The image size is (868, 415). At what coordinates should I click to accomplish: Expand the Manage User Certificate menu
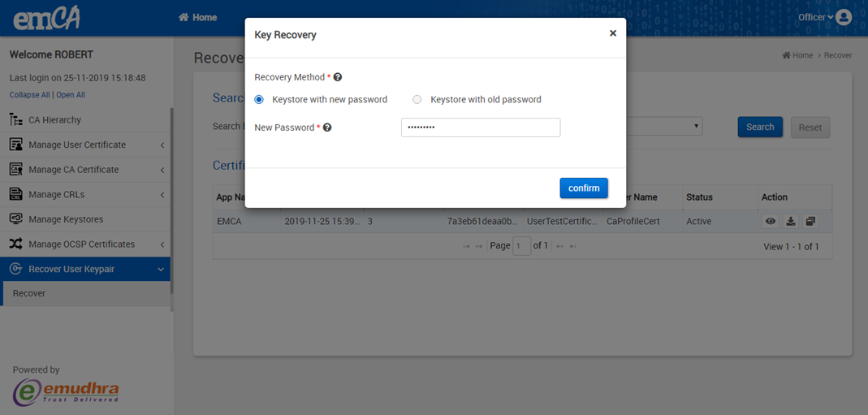[162, 145]
